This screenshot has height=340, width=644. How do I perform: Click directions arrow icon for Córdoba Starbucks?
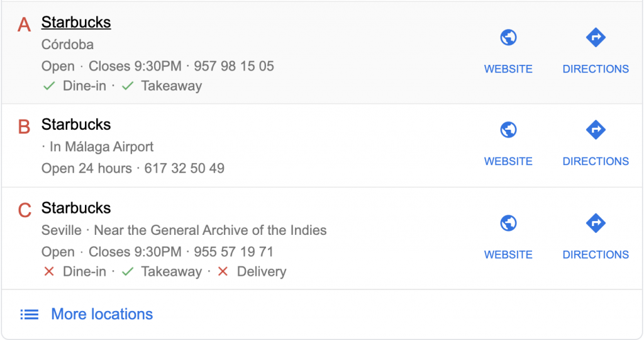pos(595,38)
